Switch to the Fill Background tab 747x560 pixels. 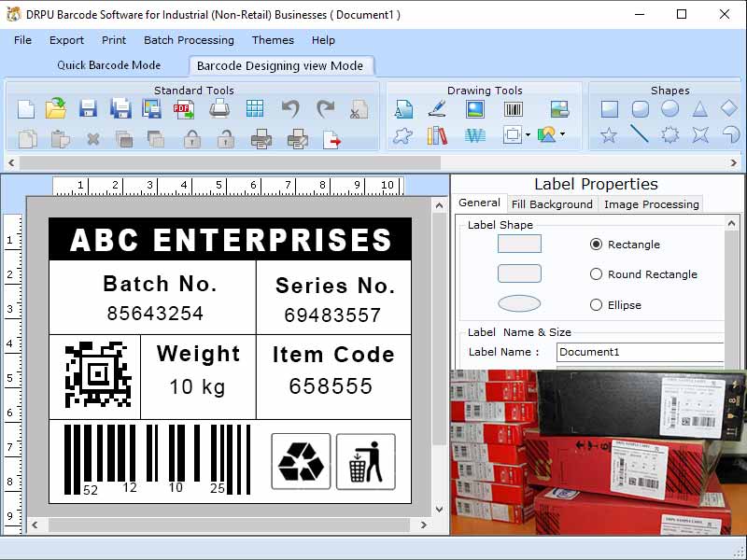pyautogui.click(x=552, y=203)
